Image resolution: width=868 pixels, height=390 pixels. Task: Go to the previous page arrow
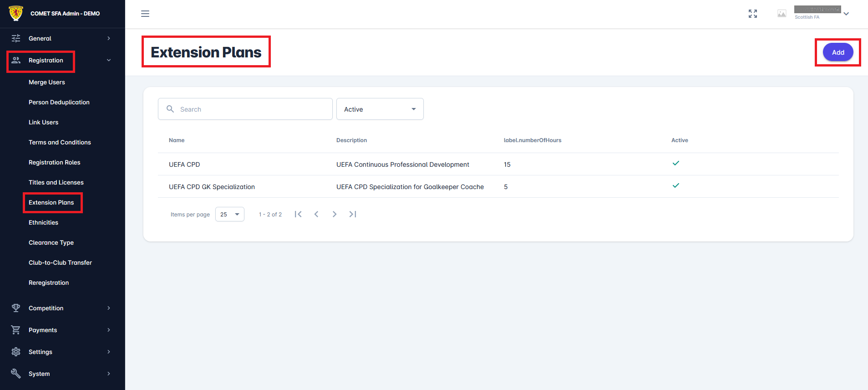(316, 214)
